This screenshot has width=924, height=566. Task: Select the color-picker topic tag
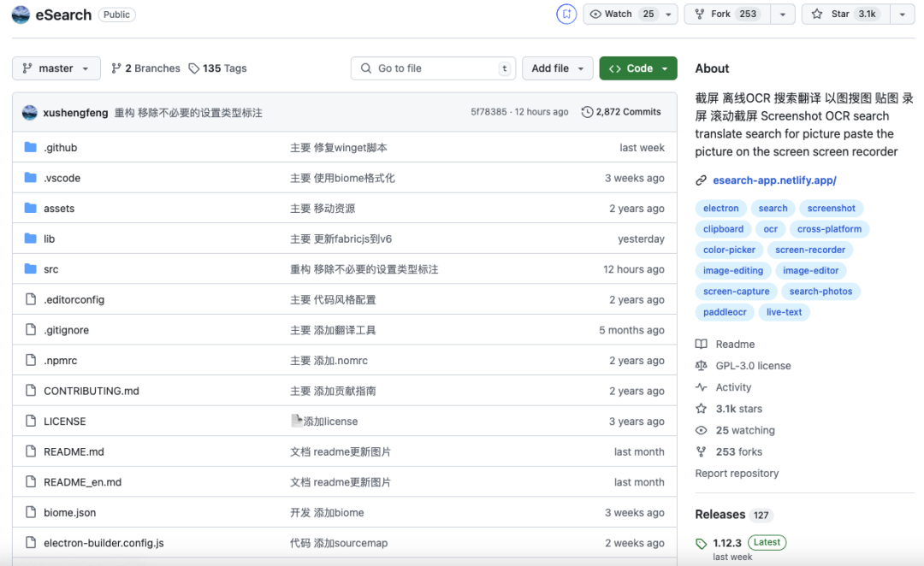click(729, 250)
